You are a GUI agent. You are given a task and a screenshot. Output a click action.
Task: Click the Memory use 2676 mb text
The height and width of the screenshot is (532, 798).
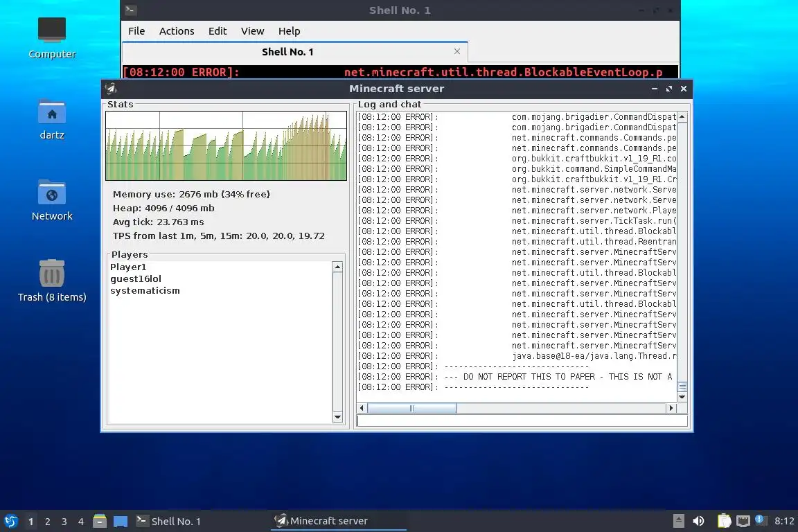(x=191, y=194)
